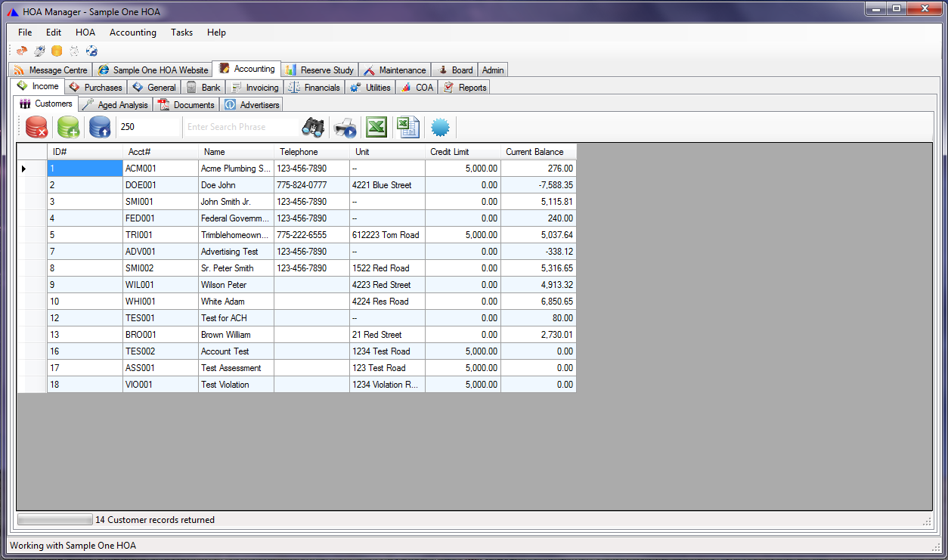Viewport: 948px width, 560px height.
Task: Click the blue upload database icon
Action: (99, 127)
